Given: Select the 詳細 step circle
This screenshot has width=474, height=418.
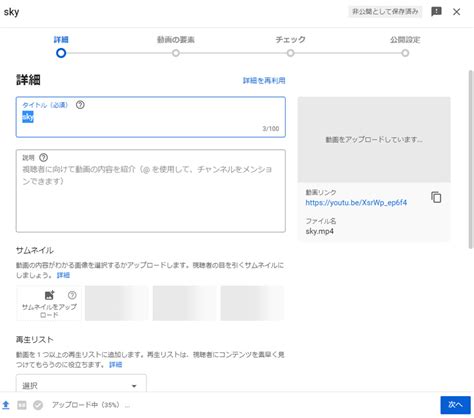Looking at the screenshot, I should [61, 53].
